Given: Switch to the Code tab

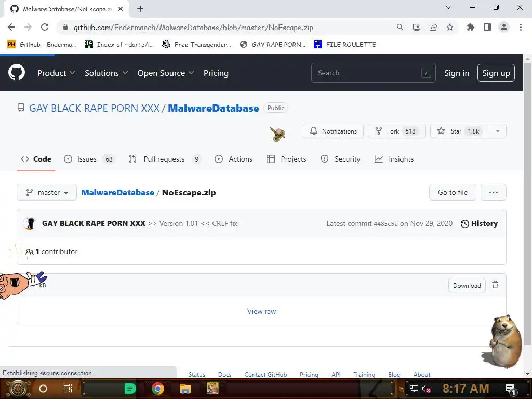Looking at the screenshot, I should [x=36, y=159].
